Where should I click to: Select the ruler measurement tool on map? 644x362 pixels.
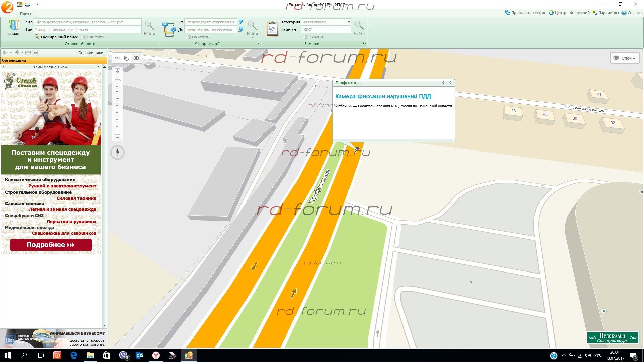117,58
